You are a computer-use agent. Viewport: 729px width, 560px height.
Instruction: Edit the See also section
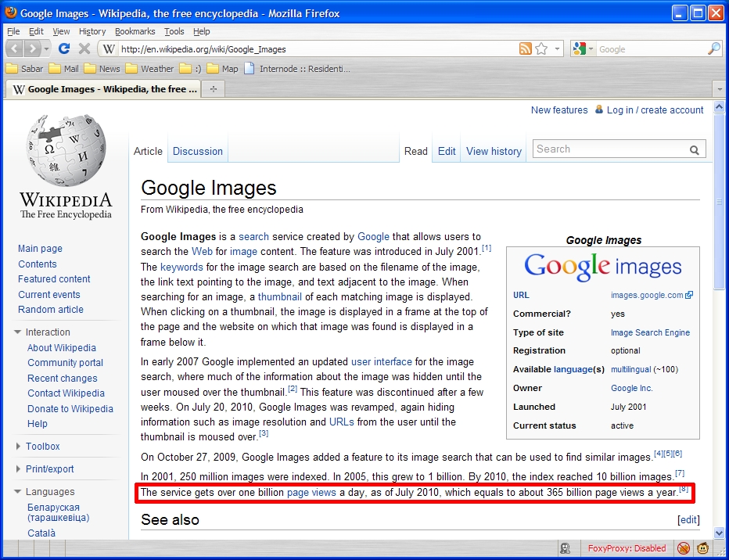(x=688, y=519)
